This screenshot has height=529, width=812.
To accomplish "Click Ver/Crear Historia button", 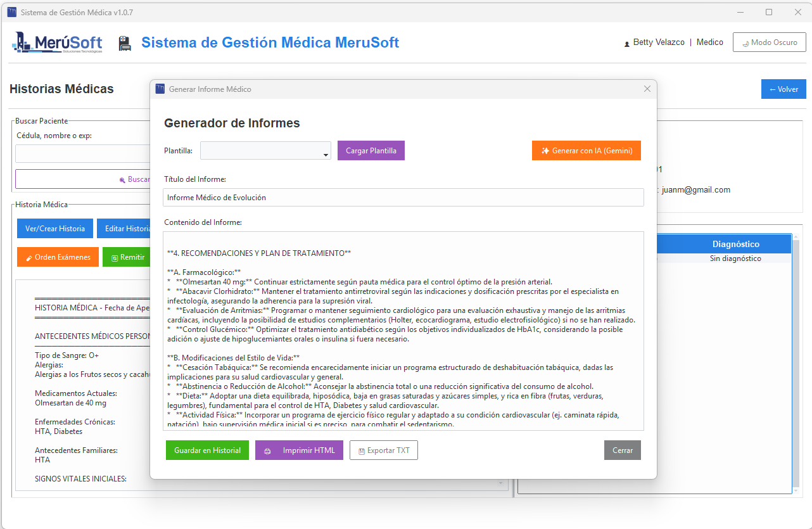I will [x=55, y=229].
